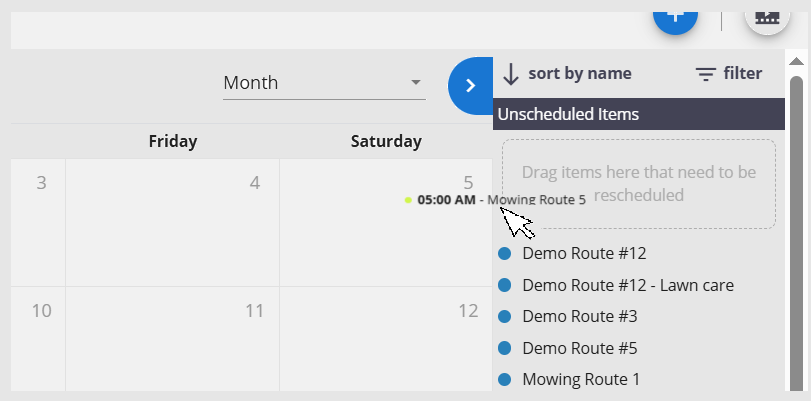Click the filter text button
The height and width of the screenshot is (401, 811).
coord(743,73)
